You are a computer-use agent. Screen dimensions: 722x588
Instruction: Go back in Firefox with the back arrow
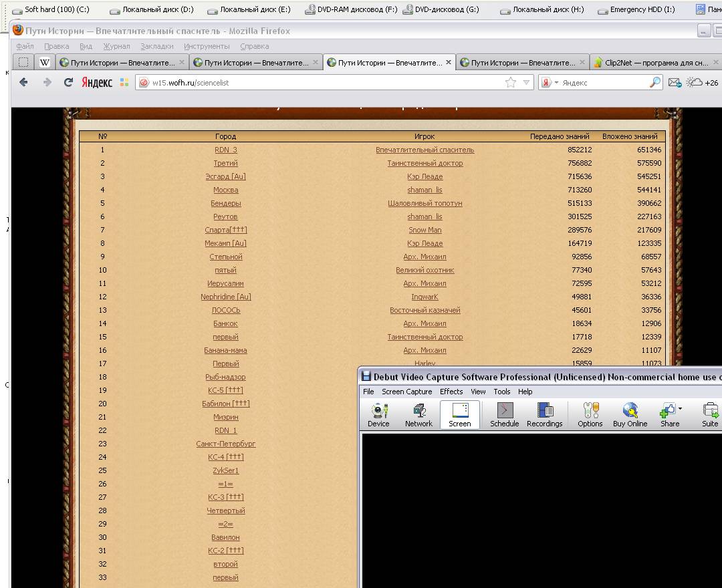pos(23,82)
